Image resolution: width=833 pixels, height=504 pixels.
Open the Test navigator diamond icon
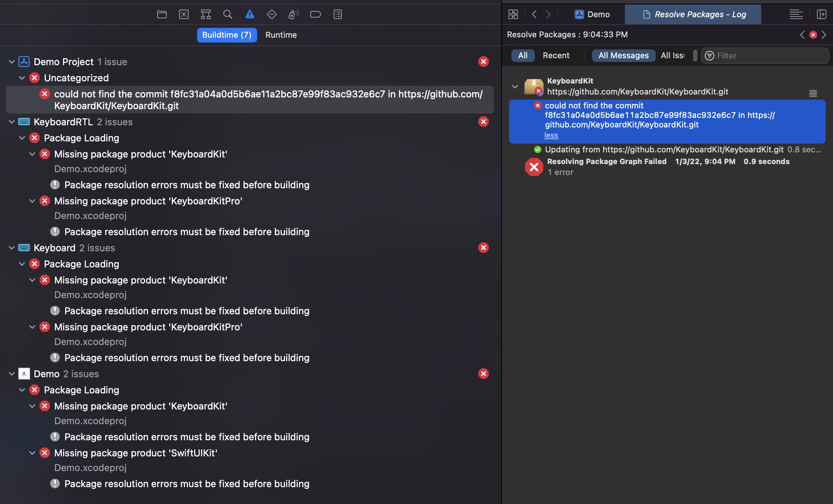pyautogui.click(x=271, y=14)
